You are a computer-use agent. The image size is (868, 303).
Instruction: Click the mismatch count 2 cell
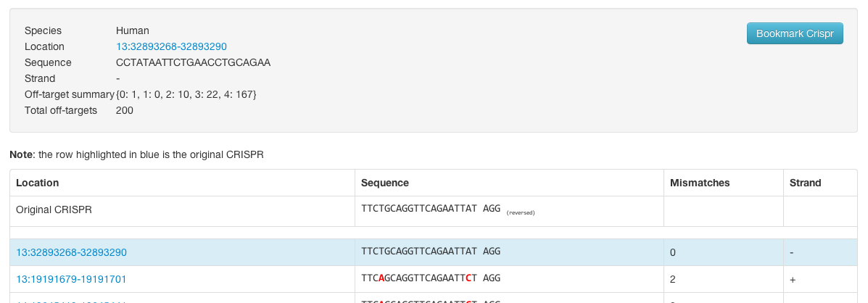point(673,279)
